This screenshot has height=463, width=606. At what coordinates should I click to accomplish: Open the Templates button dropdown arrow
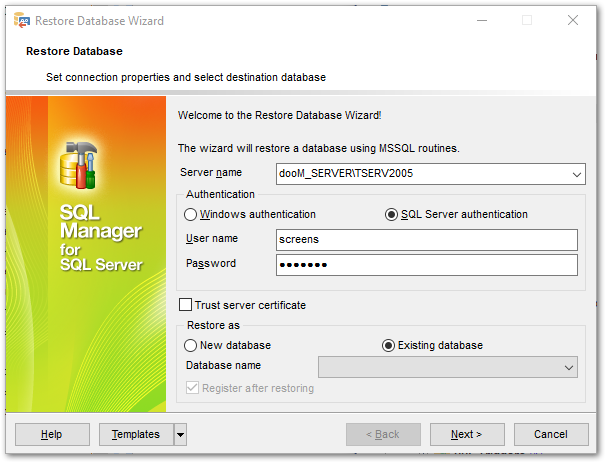tap(180, 435)
